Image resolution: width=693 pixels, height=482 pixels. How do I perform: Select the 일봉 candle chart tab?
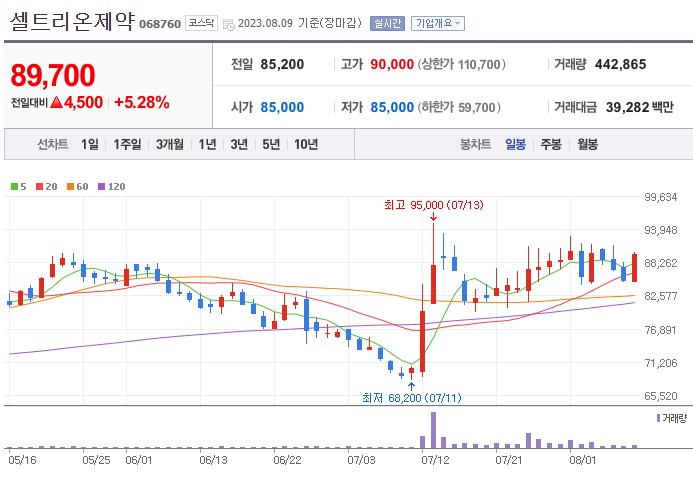[x=515, y=144]
